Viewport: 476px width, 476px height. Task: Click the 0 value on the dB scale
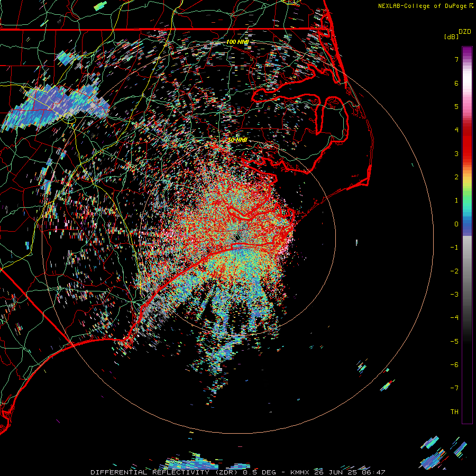point(456,224)
